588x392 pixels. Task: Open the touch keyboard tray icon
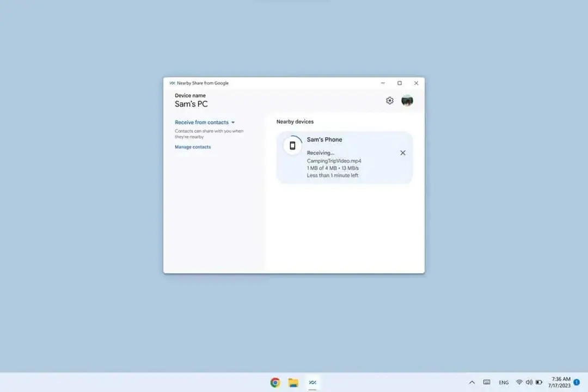(487, 382)
